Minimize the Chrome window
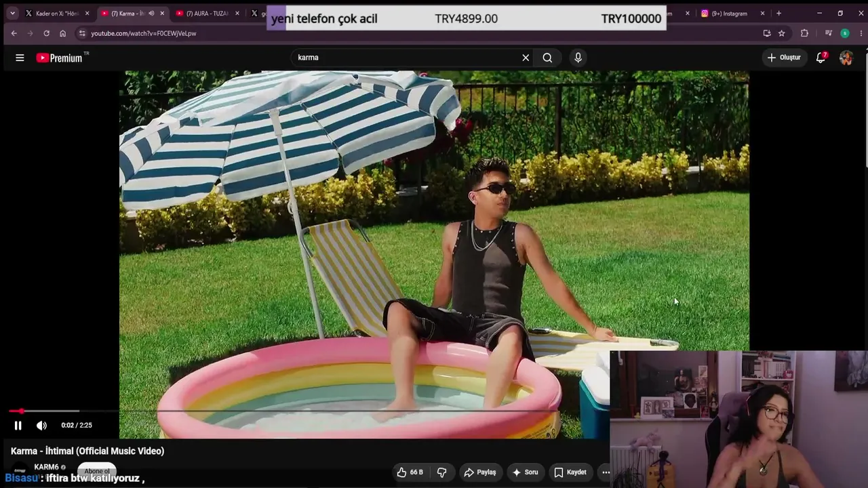The width and height of the screenshot is (868, 488). [819, 13]
